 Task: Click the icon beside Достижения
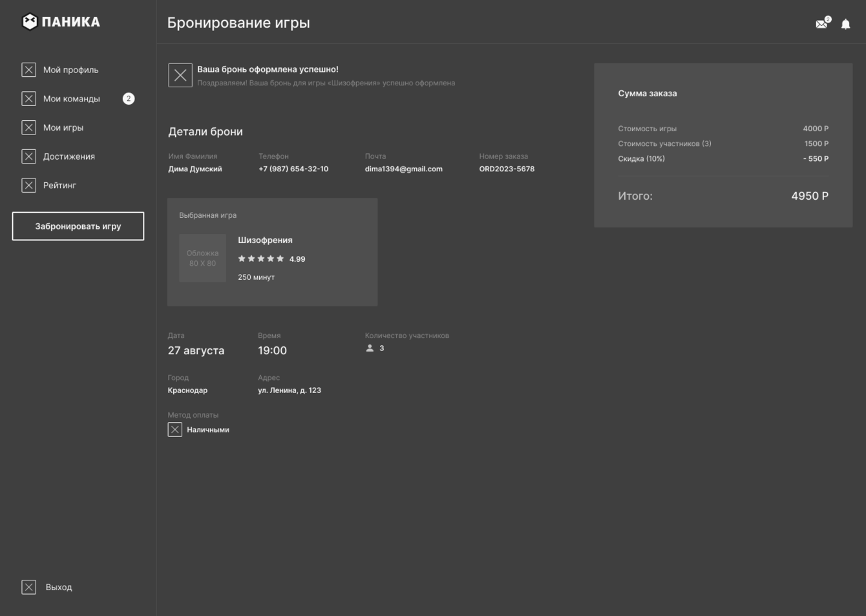pos(29,156)
